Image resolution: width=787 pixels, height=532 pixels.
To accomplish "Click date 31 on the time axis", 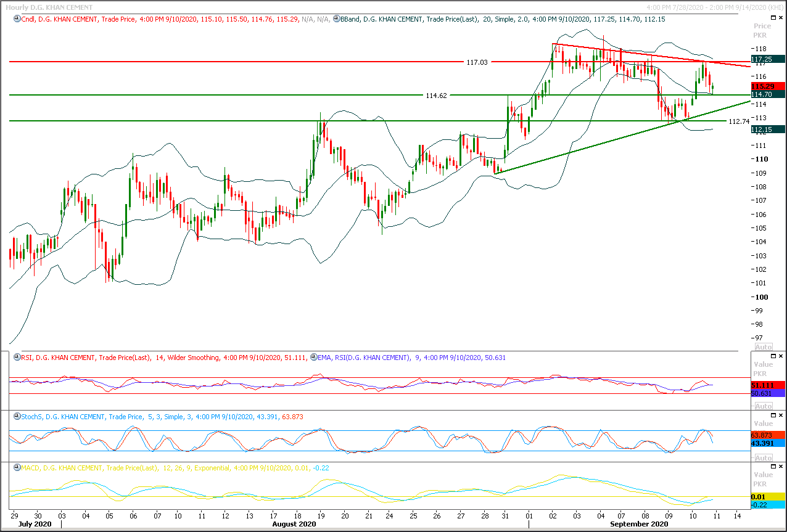I will (505, 515).
